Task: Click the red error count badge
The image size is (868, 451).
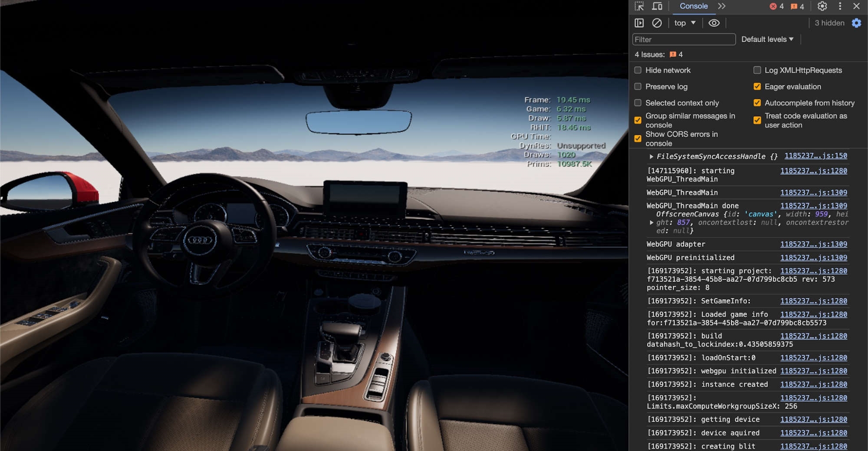Action: pyautogui.click(x=776, y=6)
